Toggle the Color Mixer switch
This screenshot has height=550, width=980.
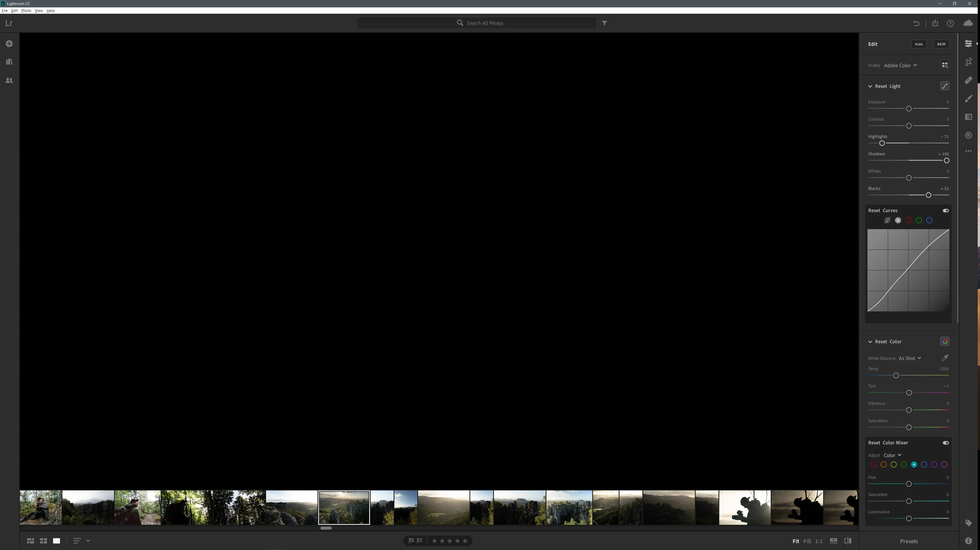pyautogui.click(x=946, y=443)
